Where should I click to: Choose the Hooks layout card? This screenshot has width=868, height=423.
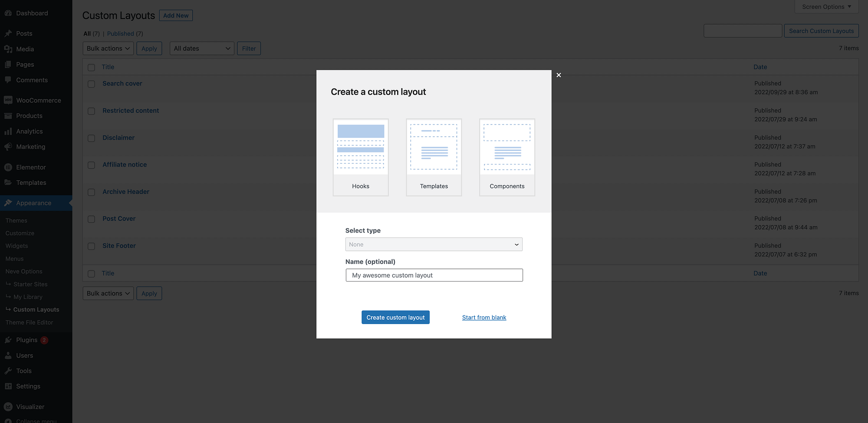pos(361,157)
